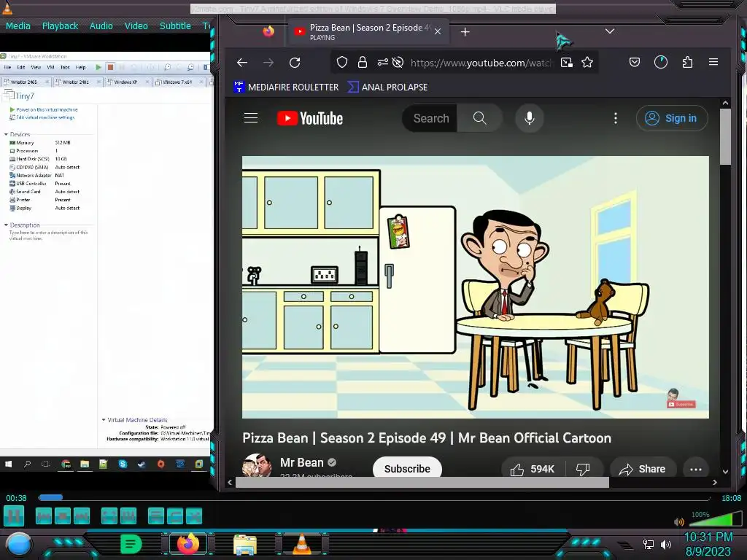747x560 pixels.
Task: Toggle VLC random shuffle
Action: point(194,516)
